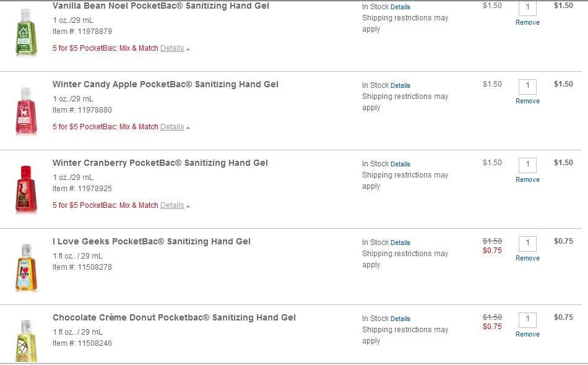Screen dimensions: 588x365
Task: Click the Winter Cranberry red bottle image
Action: coord(26,189)
